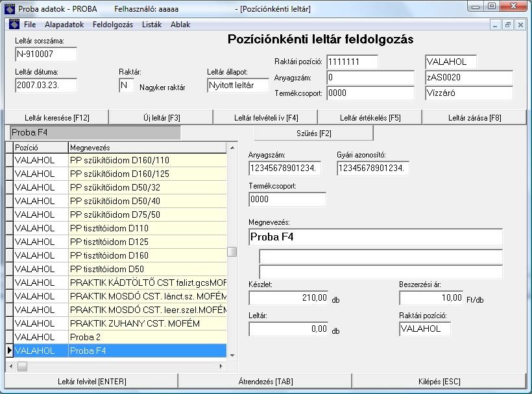
Task: Click the list's vertical scrollbar down arrow
Action: (x=232, y=356)
